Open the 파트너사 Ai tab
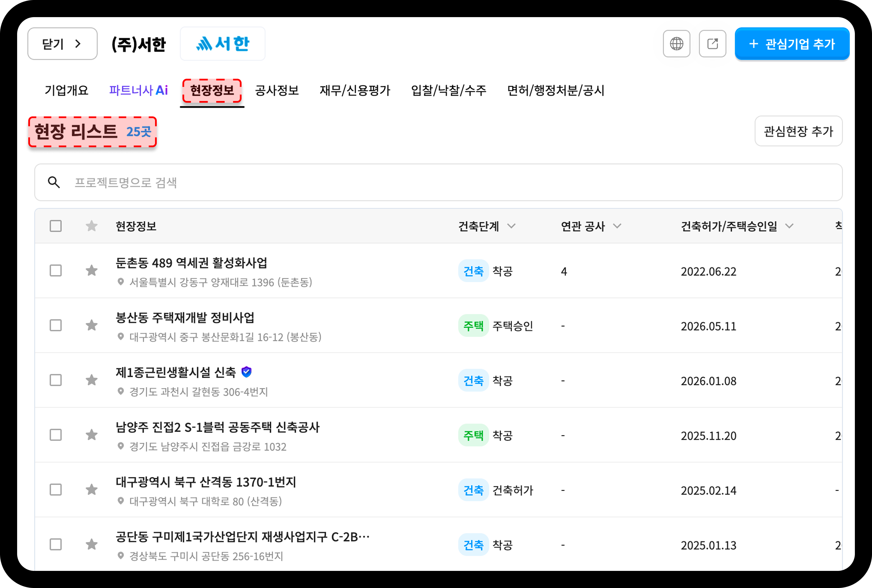This screenshot has height=588, width=872. [138, 90]
